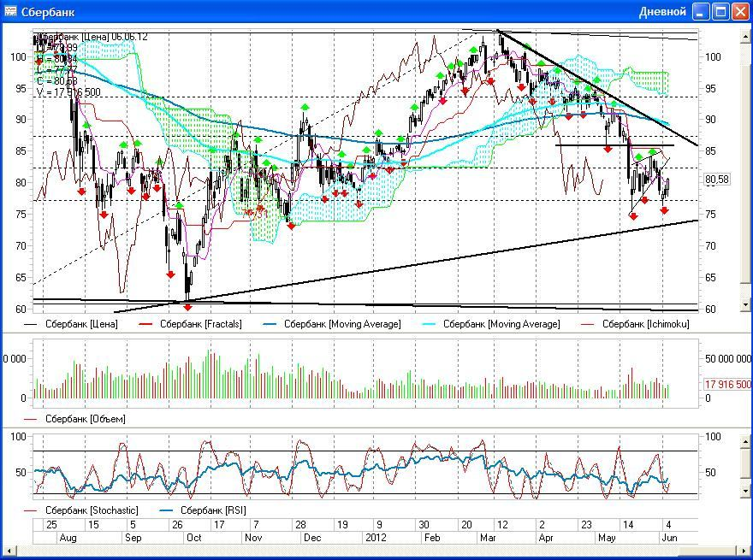Viewport: 753px width, 560px height.
Task: Click the Aug month label on time axis
Action: 68,538
